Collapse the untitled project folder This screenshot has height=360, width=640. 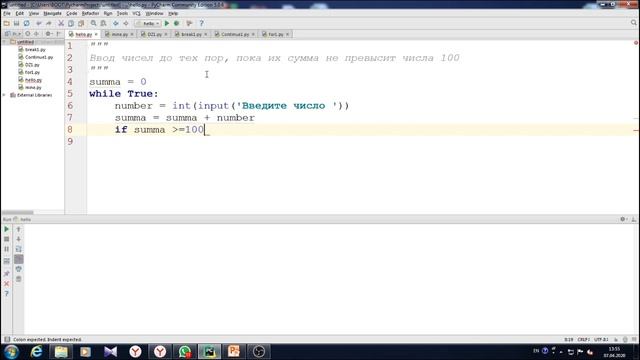[4, 42]
